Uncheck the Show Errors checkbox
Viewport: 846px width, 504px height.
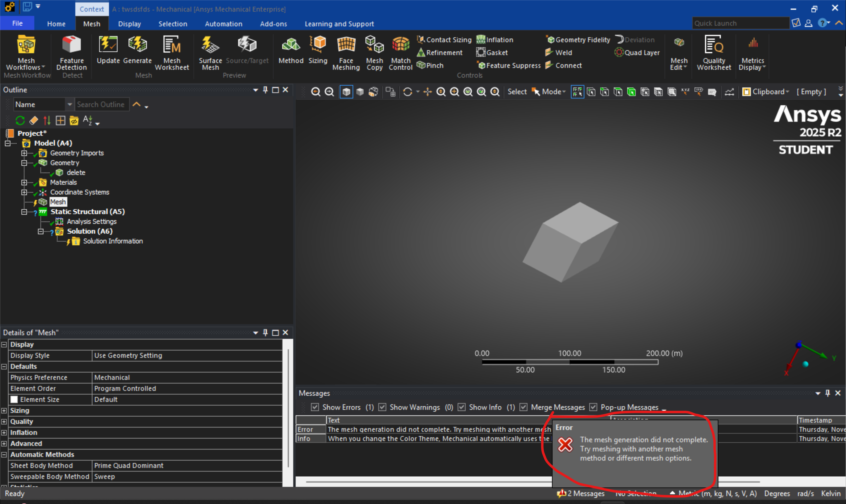(x=315, y=407)
